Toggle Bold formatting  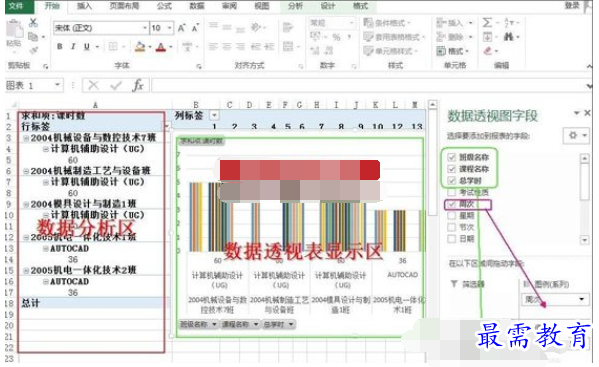60,47
